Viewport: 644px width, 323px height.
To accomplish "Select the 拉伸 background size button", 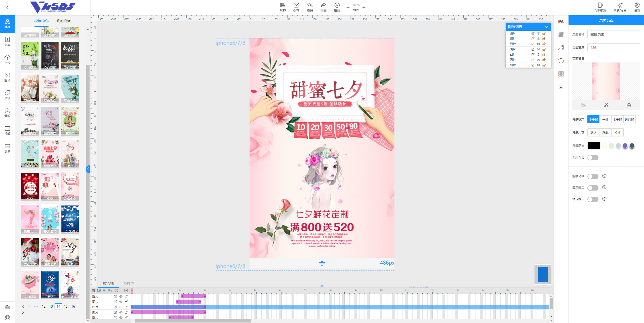I will point(617,132).
